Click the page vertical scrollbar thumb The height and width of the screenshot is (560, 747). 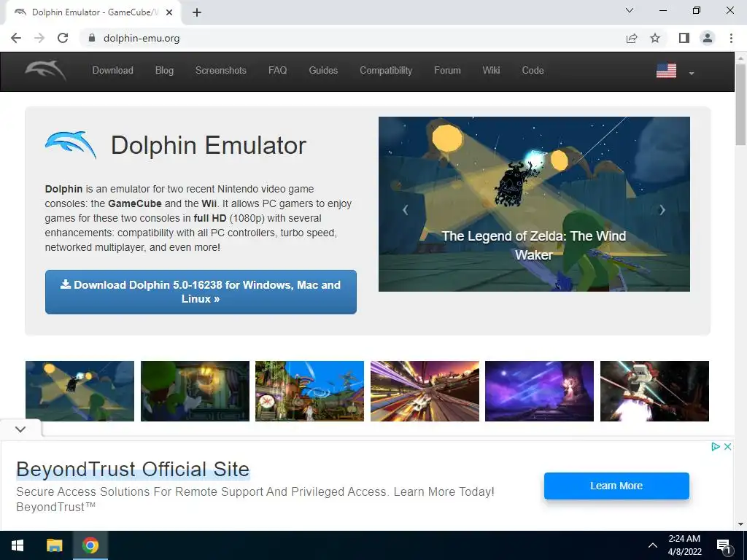click(x=740, y=105)
